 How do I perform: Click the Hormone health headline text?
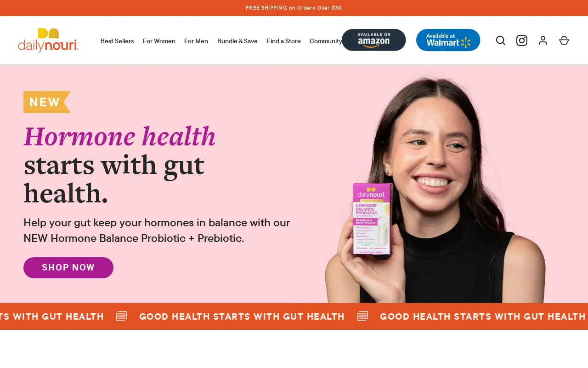click(119, 136)
